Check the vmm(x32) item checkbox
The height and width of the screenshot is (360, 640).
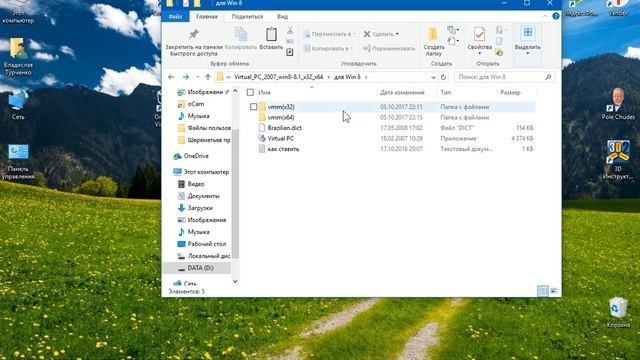253,107
